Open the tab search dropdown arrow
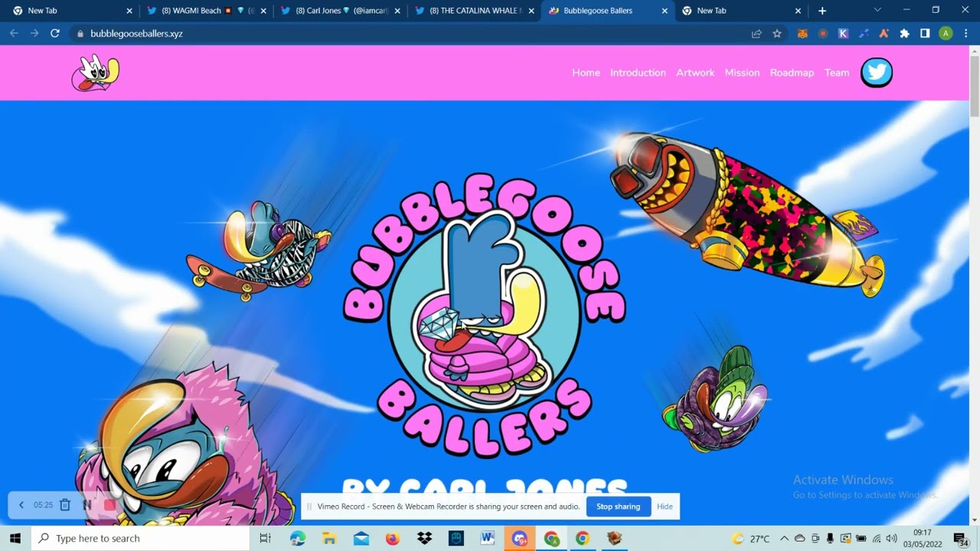980x551 pixels. point(877,11)
